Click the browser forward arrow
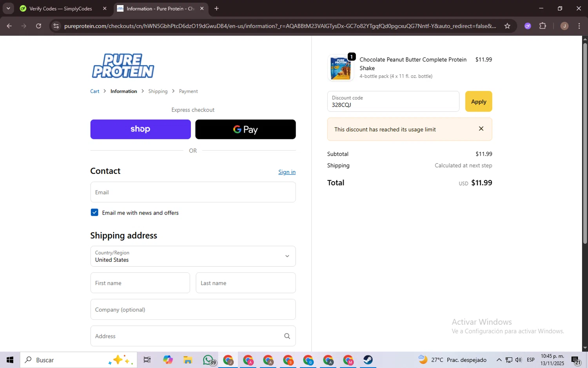 (x=24, y=26)
